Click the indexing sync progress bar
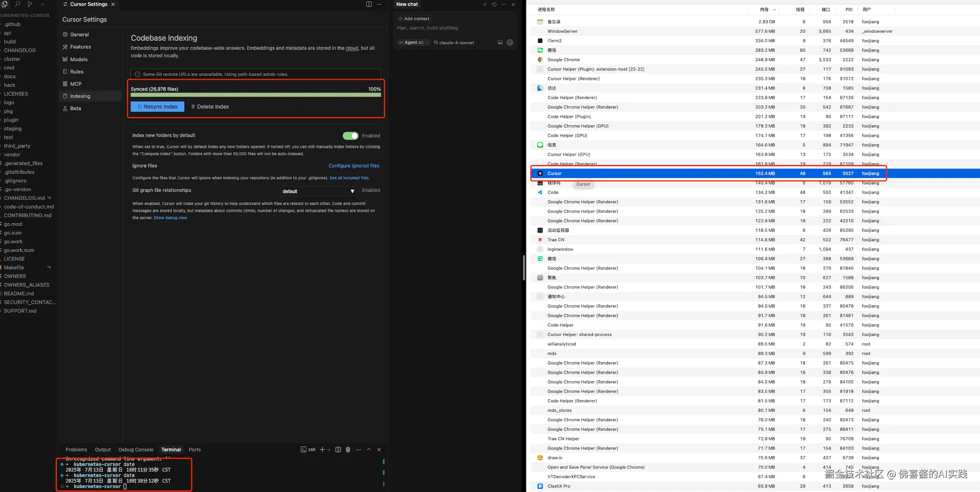This screenshot has height=492, width=980. pos(256,95)
